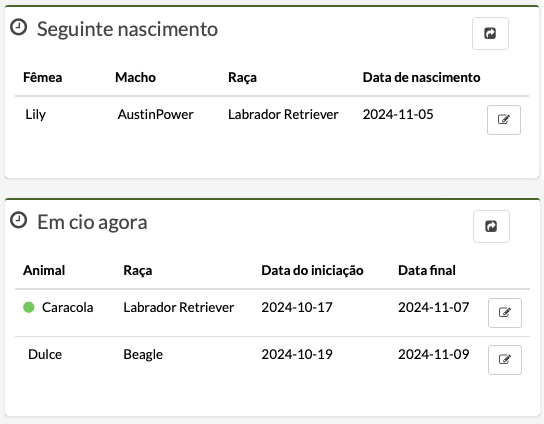The height and width of the screenshot is (424, 544).
Task: Select the Beagle breed cell
Action: (x=143, y=355)
